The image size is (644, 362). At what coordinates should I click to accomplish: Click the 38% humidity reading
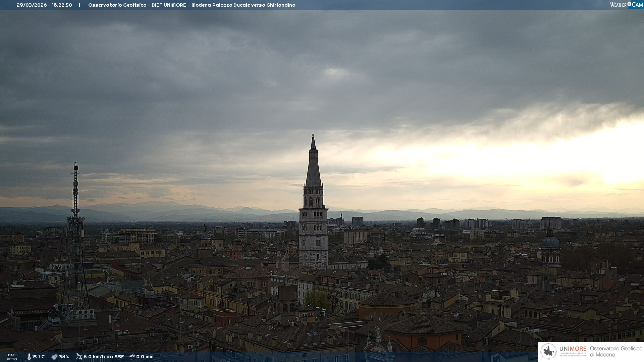tap(64, 357)
